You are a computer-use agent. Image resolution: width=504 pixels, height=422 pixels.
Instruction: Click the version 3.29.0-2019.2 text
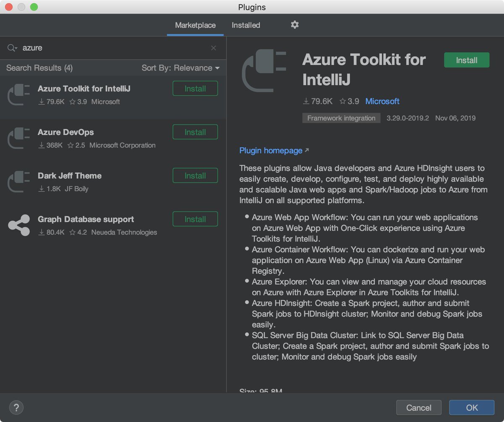click(408, 118)
